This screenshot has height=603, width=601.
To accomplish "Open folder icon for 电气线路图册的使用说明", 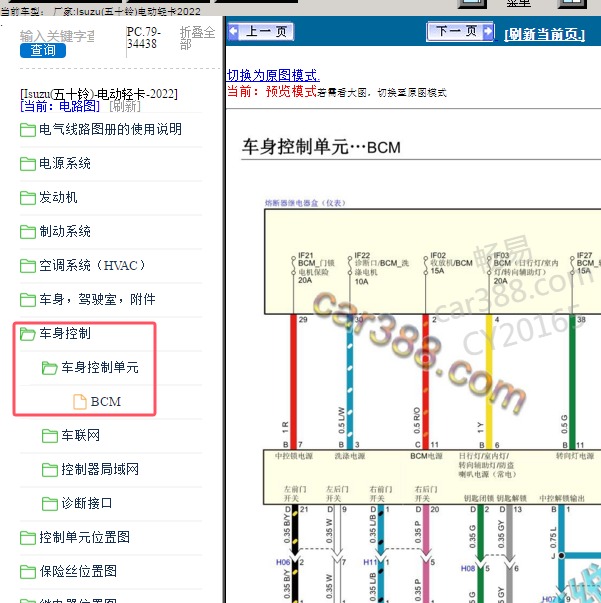I will click(28, 130).
